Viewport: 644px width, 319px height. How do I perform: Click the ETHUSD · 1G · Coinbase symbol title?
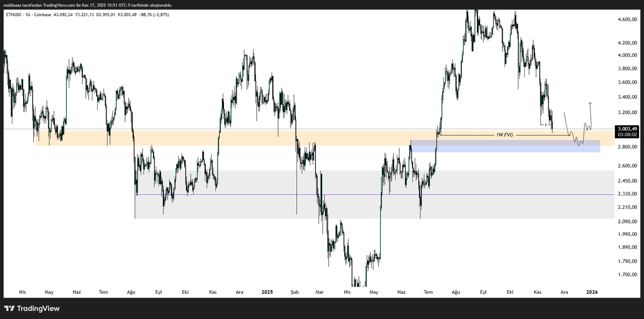click(x=28, y=15)
